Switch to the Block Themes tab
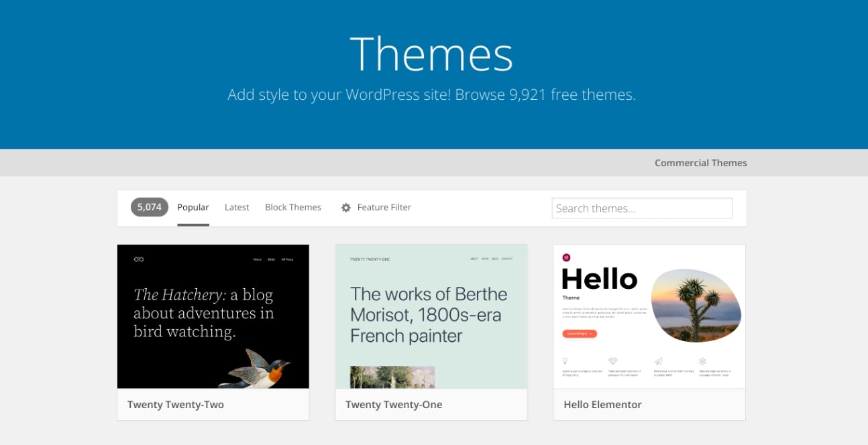Viewport: 868px width, 445px height. point(293,207)
